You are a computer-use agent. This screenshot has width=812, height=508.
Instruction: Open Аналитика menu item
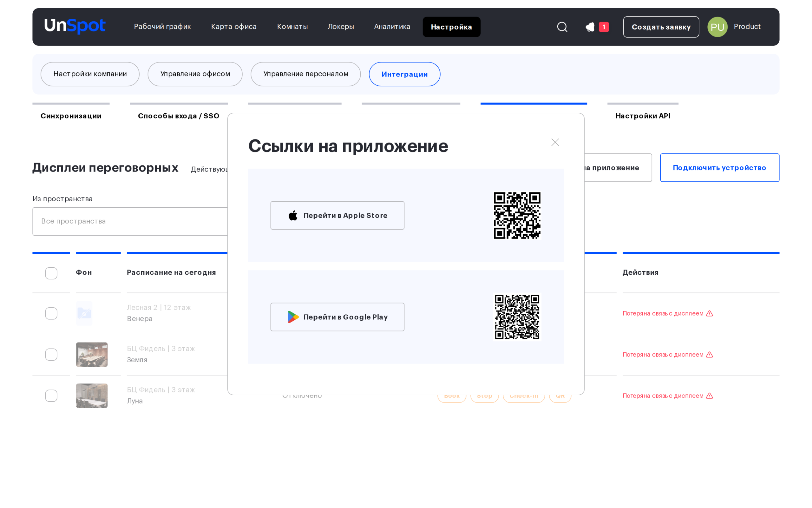click(392, 27)
